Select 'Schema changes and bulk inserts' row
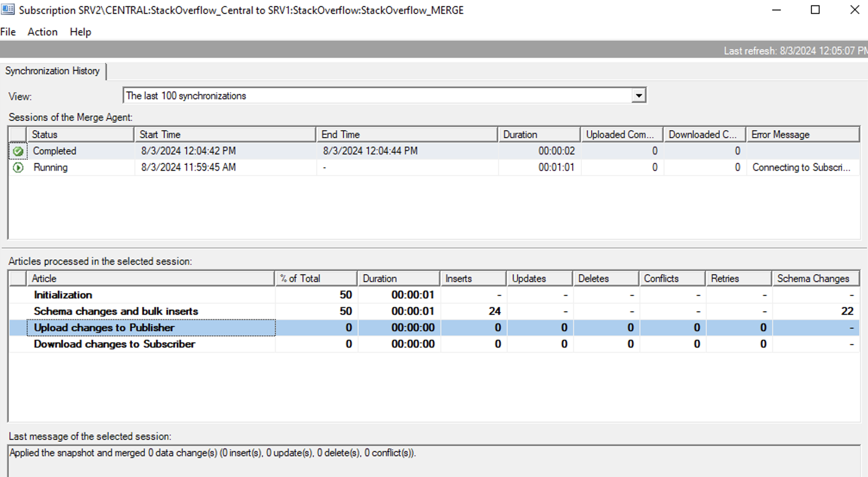 point(434,311)
